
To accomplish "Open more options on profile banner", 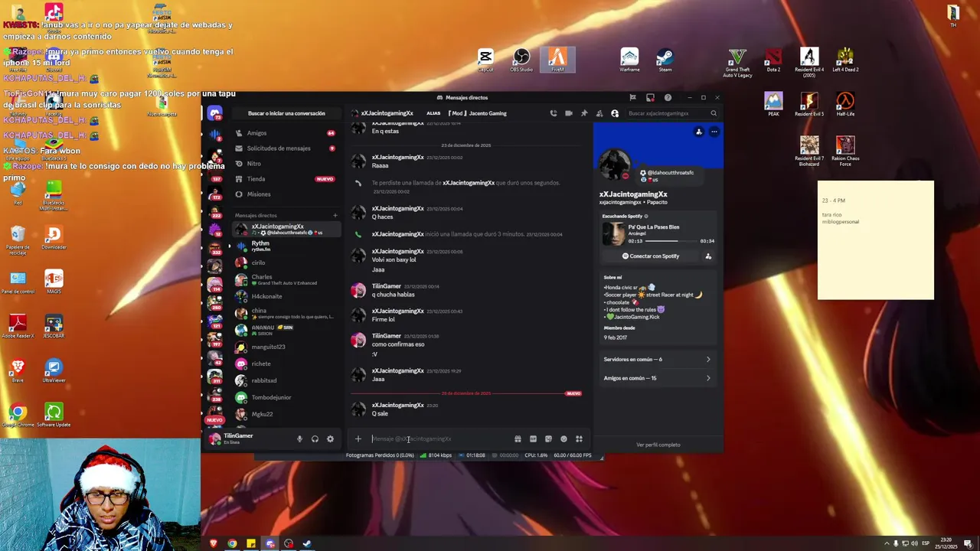I will tap(714, 132).
